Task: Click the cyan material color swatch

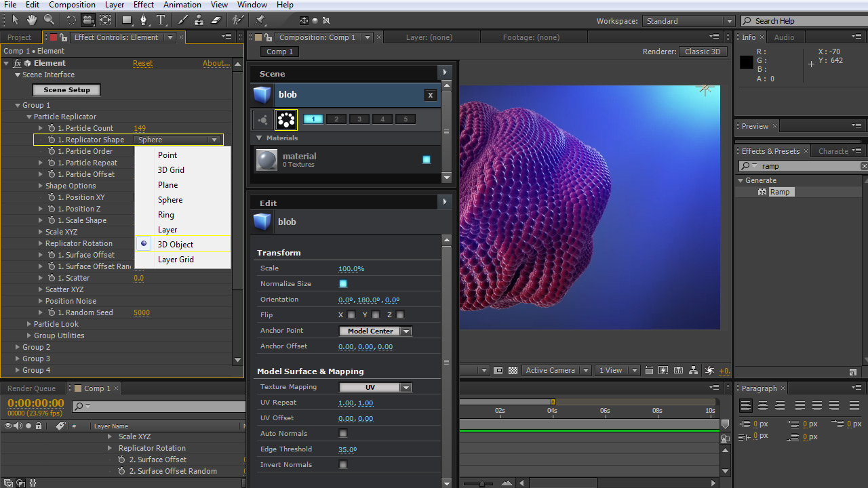Action: pyautogui.click(x=427, y=160)
